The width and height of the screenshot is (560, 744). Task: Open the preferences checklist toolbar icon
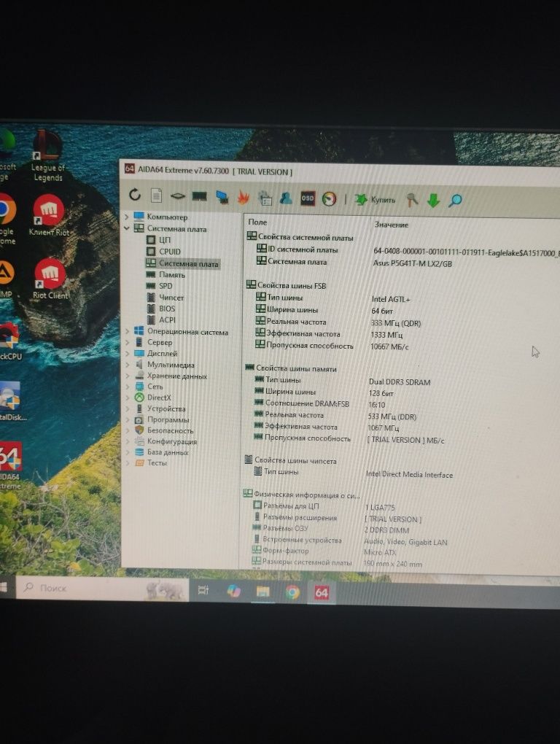pos(265,198)
